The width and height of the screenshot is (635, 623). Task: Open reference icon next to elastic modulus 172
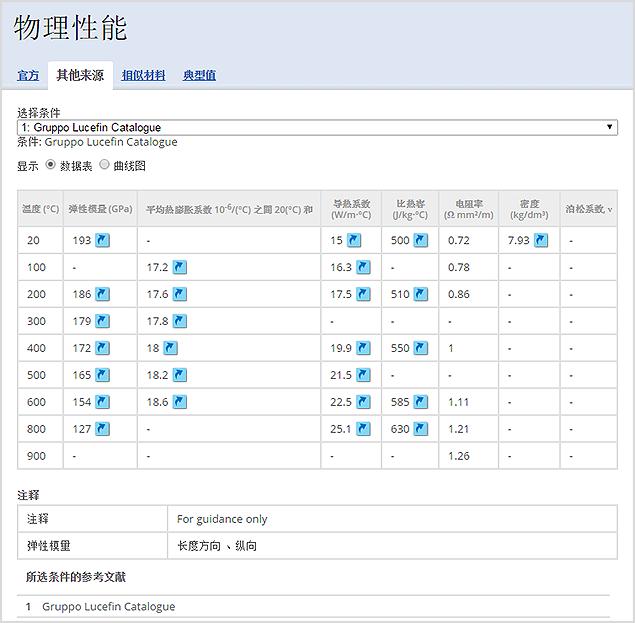pos(102,348)
